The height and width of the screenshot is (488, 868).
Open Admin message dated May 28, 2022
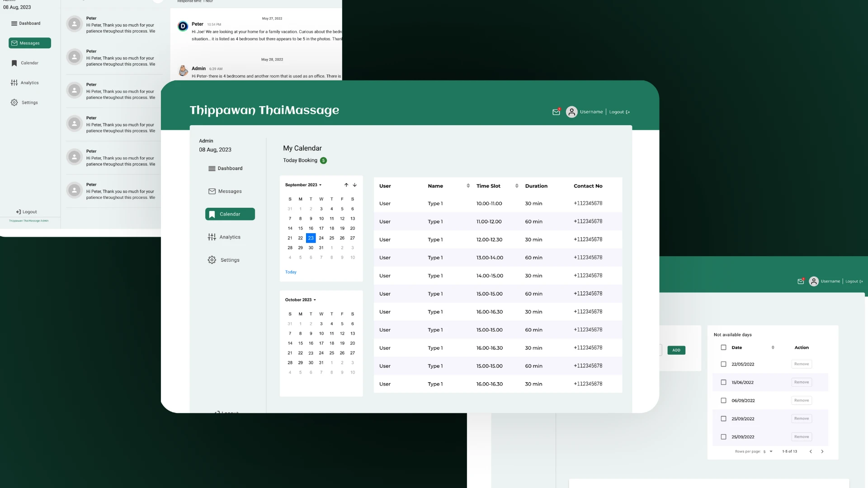tap(260, 72)
